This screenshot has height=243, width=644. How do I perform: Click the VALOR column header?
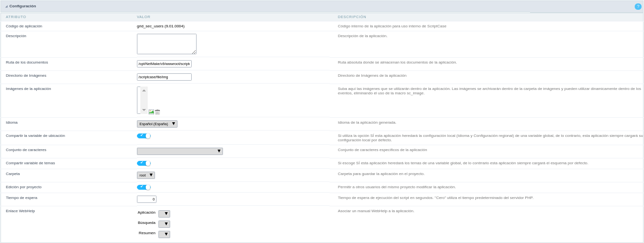coord(144,17)
